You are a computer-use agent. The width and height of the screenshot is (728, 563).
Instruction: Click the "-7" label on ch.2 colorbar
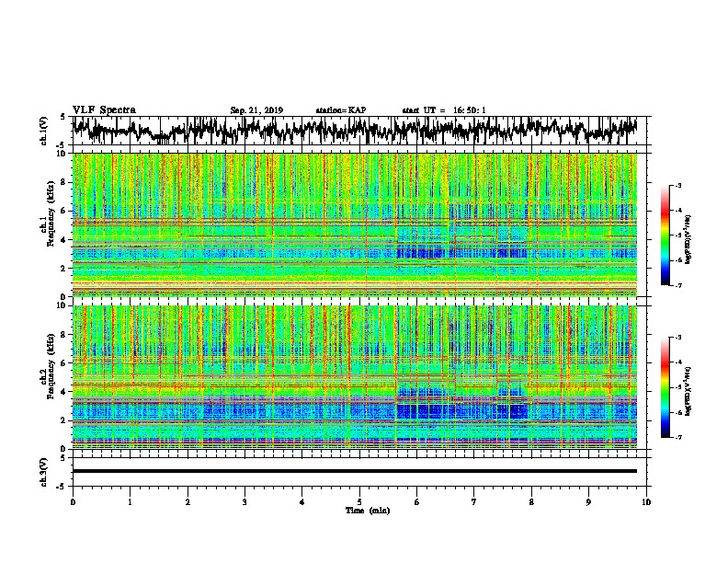coord(677,438)
